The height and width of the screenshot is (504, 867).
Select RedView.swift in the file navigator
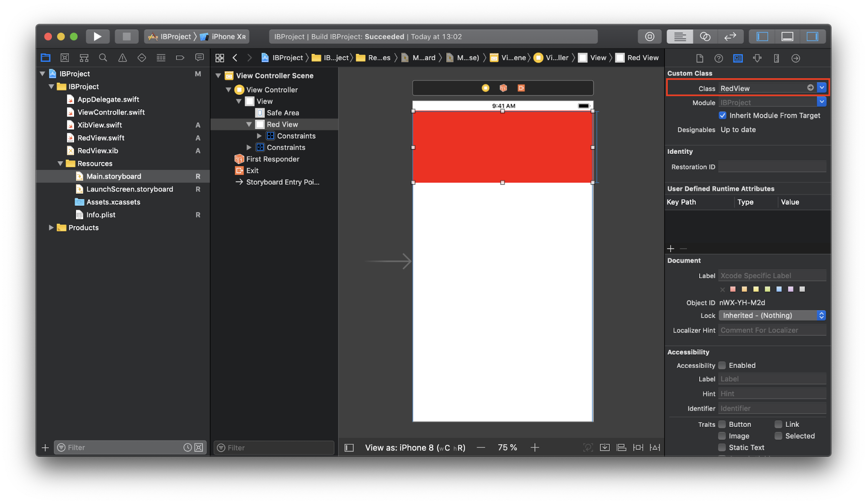(100, 137)
